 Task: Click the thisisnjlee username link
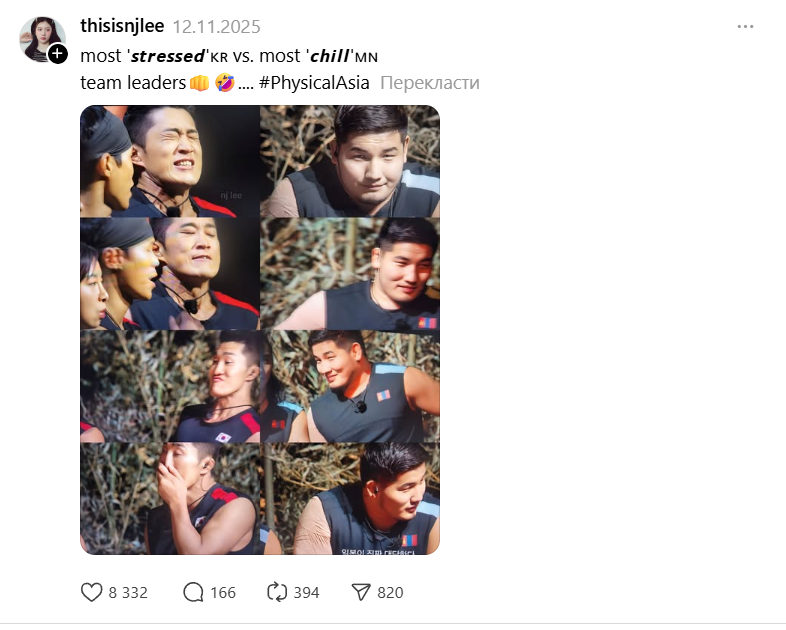[122, 26]
